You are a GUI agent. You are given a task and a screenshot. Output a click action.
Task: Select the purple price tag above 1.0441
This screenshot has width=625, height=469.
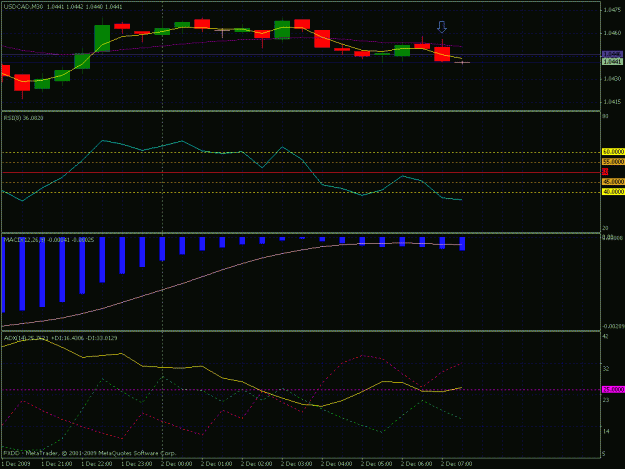pos(612,54)
